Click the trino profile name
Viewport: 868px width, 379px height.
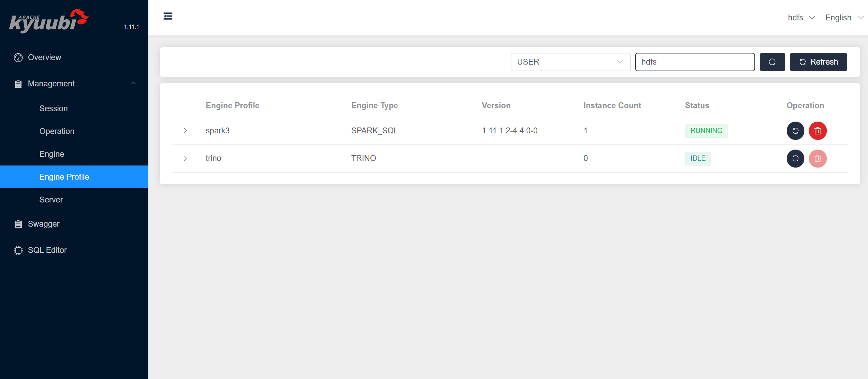point(213,158)
